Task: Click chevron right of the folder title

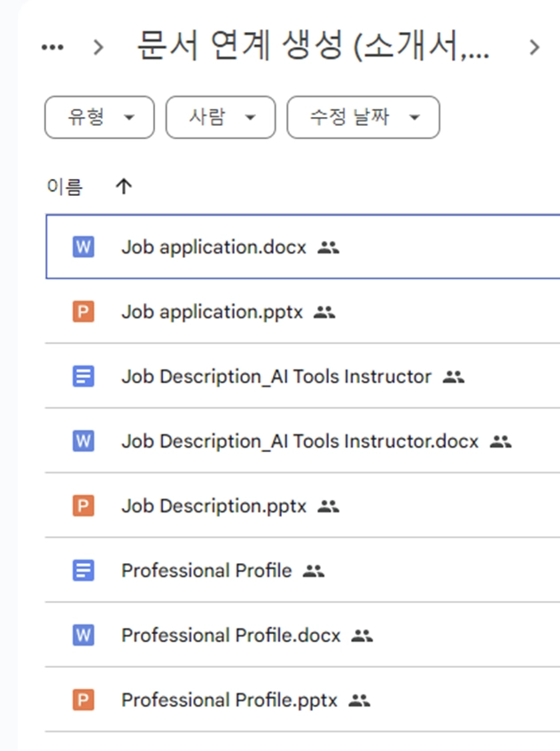Action: tap(533, 48)
